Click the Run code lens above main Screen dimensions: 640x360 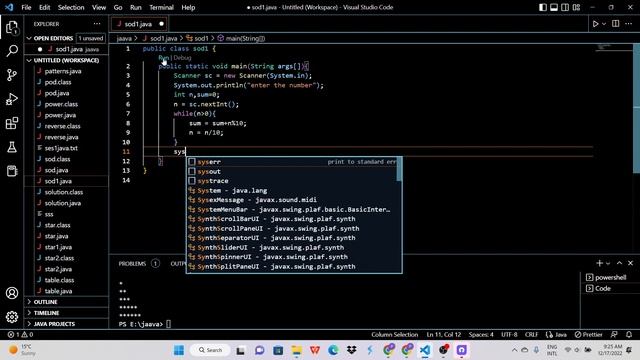(x=163, y=58)
